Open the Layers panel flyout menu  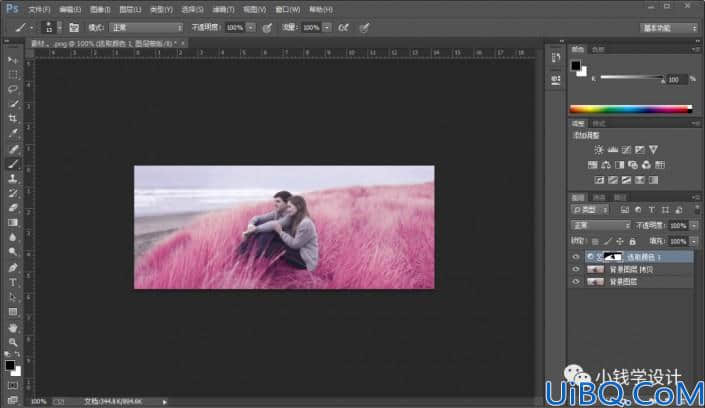click(x=696, y=197)
